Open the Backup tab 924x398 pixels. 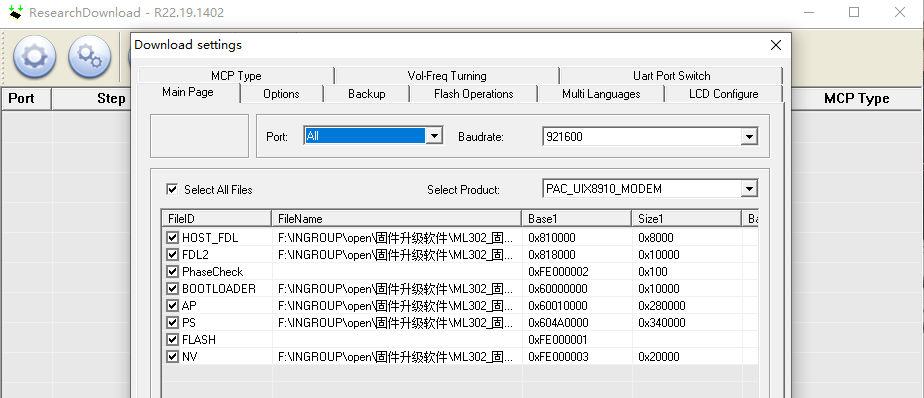click(367, 94)
